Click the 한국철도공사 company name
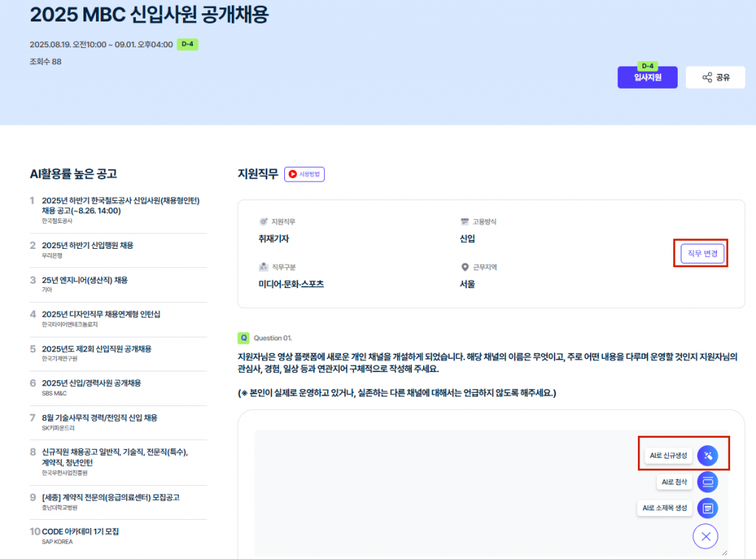This screenshot has height=559, width=756. pos(57,221)
